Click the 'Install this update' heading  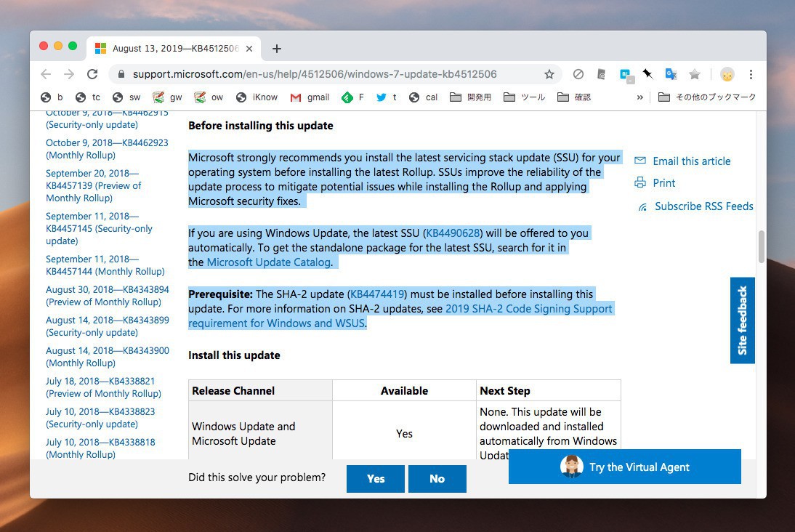[x=234, y=355]
